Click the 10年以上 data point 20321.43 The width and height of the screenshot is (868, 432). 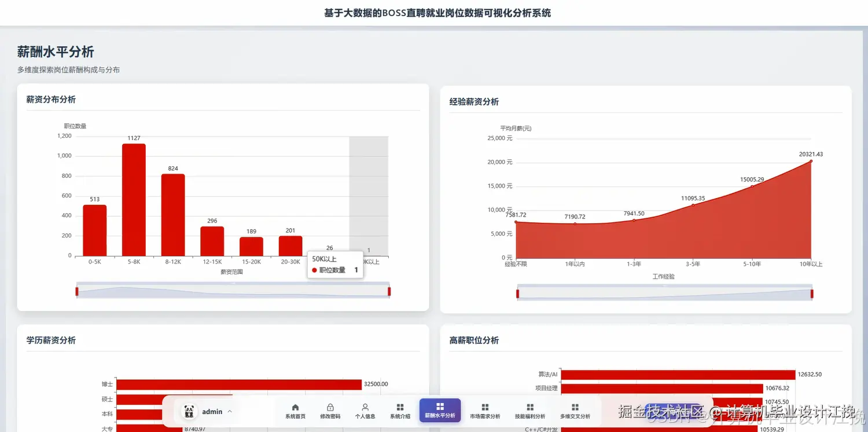coord(811,161)
